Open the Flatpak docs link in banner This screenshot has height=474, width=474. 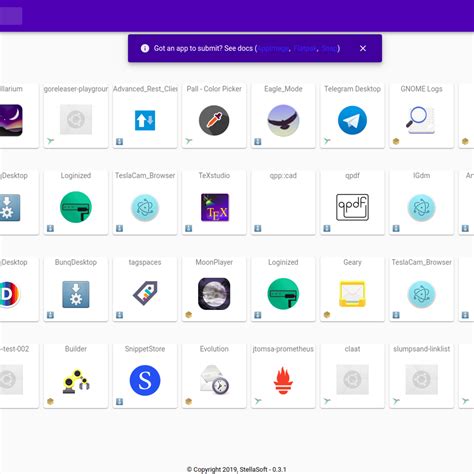[x=305, y=48]
